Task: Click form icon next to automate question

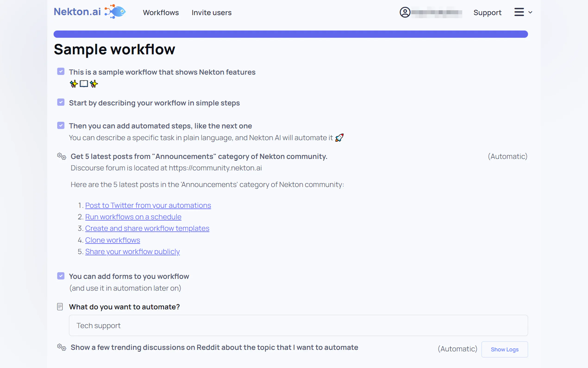Action: 60,307
